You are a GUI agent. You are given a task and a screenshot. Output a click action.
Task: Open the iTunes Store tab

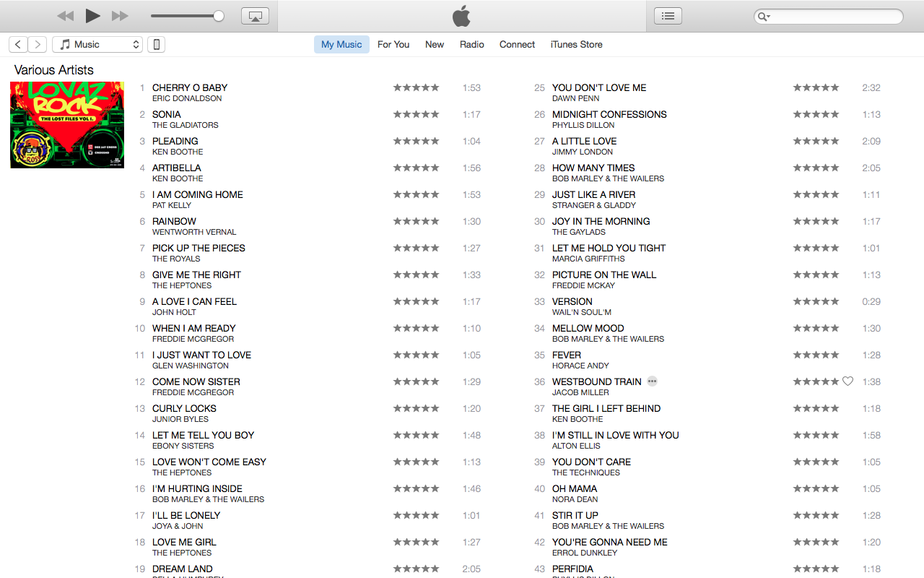576,45
